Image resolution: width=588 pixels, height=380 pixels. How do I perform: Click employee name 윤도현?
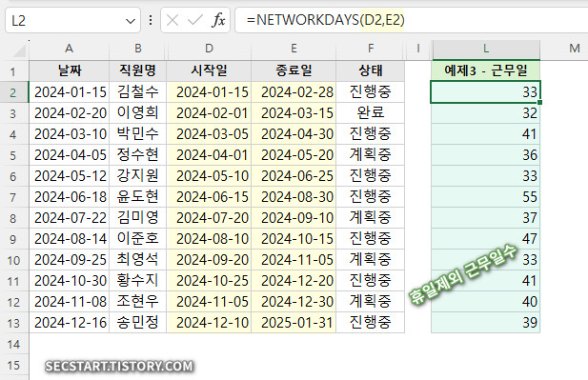pos(137,197)
